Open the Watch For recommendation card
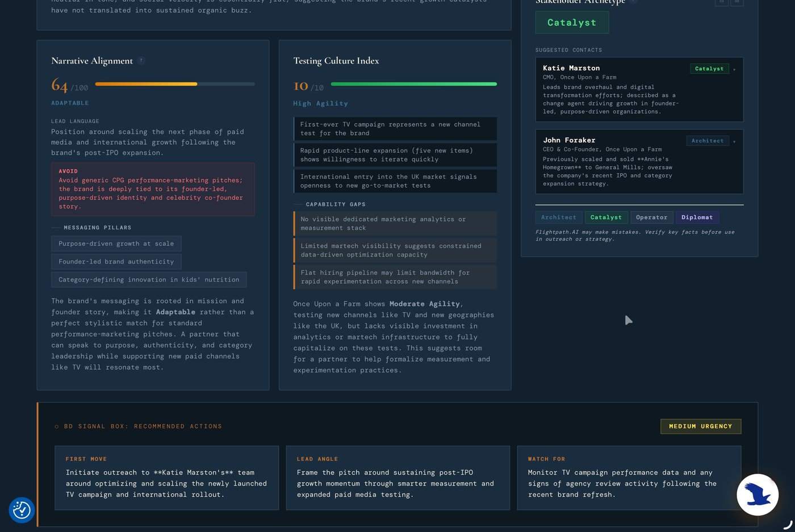The image size is (795, 532). pyautogui.click(x=629, y=478)
